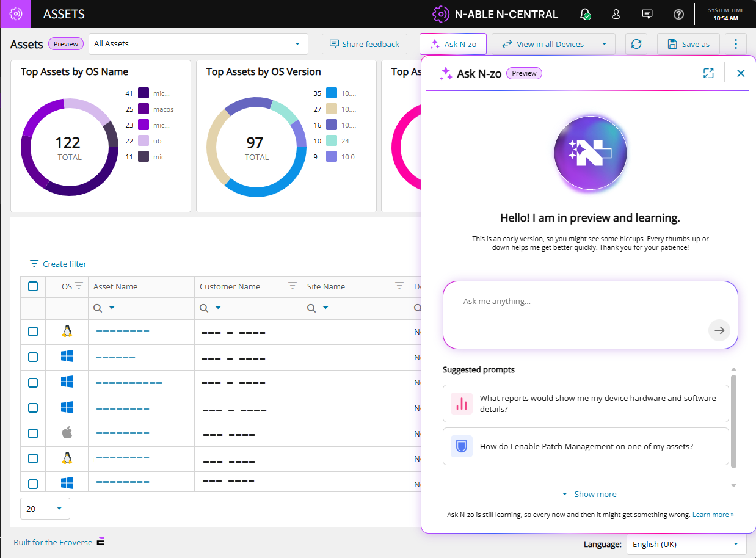Select the macOS asset row checkbox
The image size is (756, 558).
pos(33,433)
